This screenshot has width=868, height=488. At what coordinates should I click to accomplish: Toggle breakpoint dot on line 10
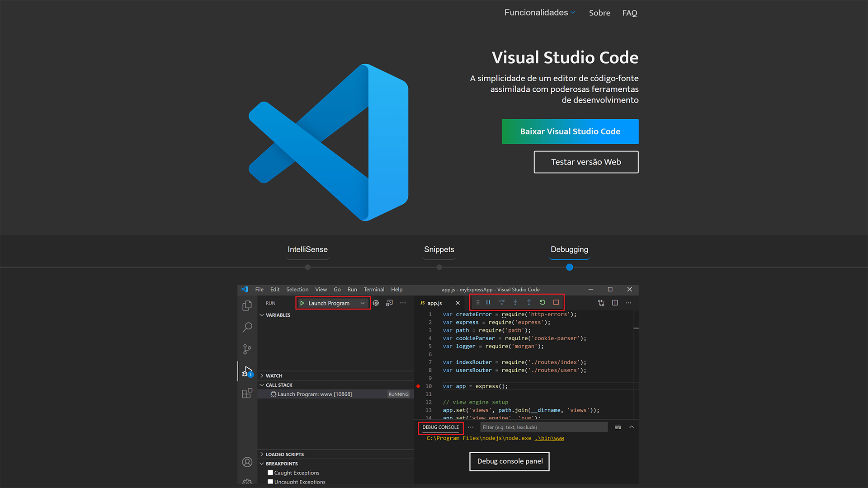[x=418, y=386]
